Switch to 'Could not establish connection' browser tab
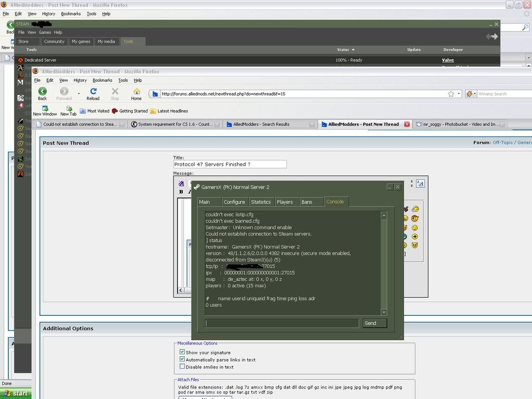The width and height of the screenshot is (532, 399). [80, 124]
